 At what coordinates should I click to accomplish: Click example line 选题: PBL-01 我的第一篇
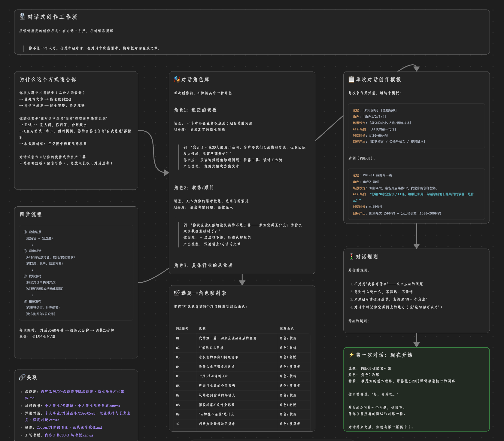[372, 175]
